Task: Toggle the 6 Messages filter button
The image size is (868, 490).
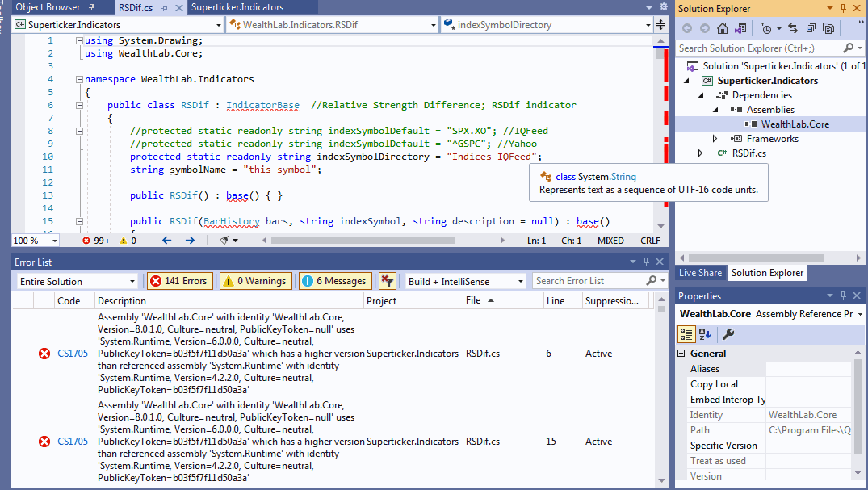Action: click(x=334, y=280)
